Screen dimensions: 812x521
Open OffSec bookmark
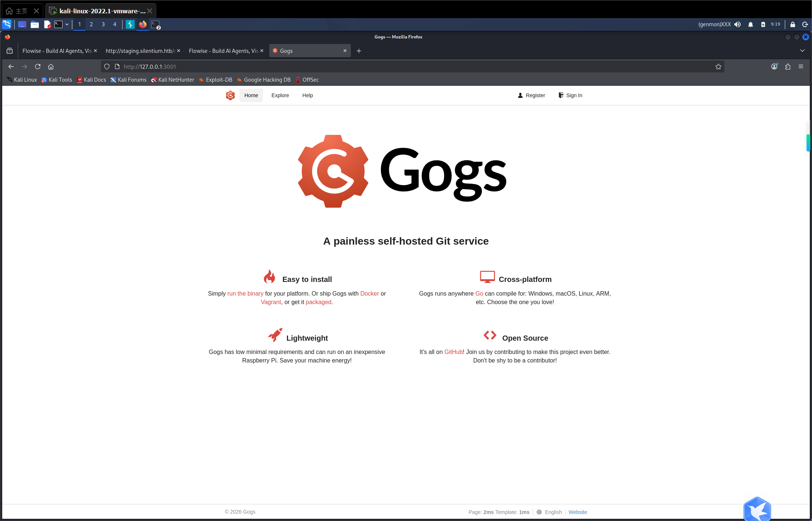307,80
